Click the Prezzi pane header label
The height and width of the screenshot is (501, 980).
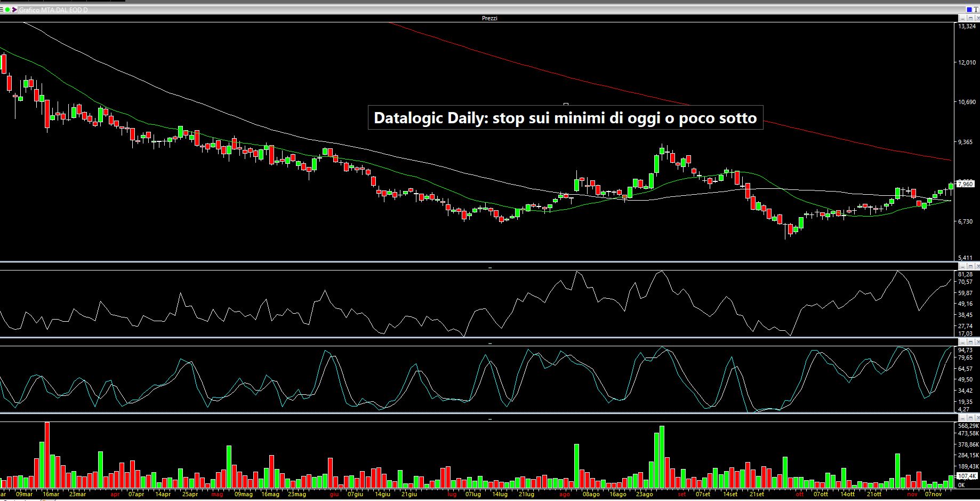click(x=489, y=18)
